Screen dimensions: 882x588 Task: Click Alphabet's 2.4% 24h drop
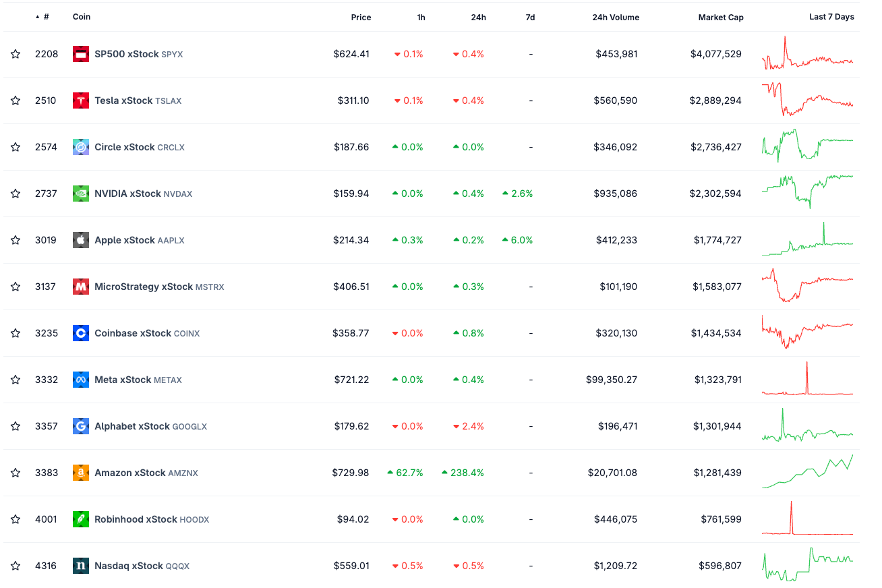468,426
